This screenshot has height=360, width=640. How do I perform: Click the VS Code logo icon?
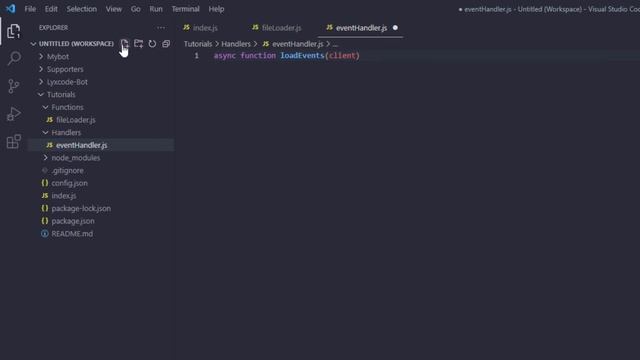coord(11,9)
